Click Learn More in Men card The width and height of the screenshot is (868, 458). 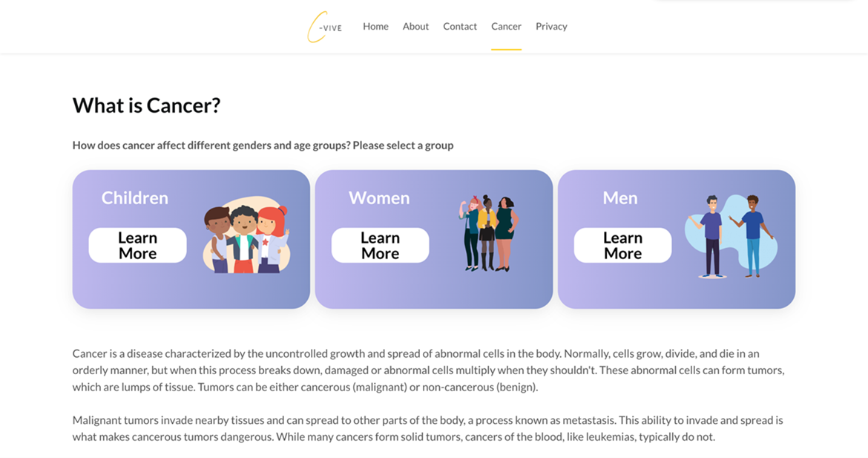622,246
